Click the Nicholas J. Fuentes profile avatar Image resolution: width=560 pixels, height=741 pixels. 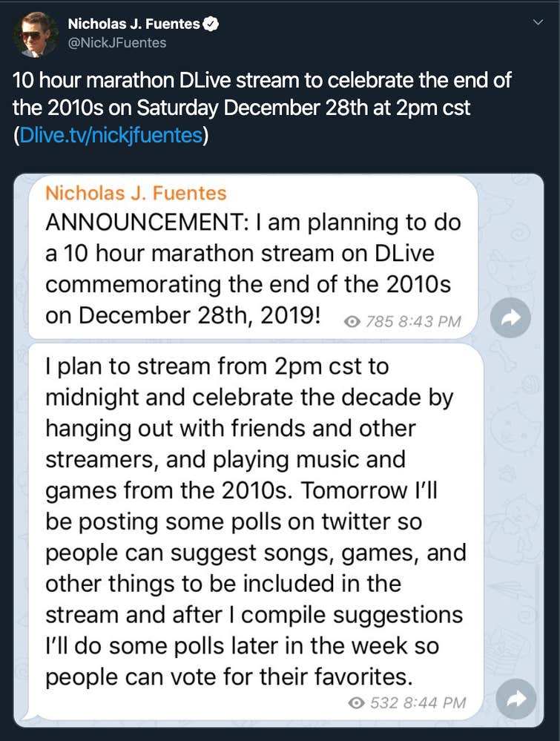[x=36, y=34]
